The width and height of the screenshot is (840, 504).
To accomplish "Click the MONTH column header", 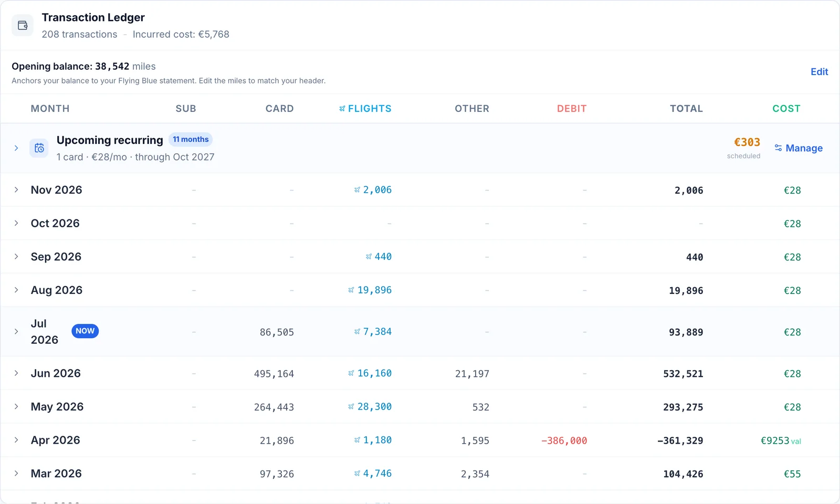I will click(x=50, y=109).
